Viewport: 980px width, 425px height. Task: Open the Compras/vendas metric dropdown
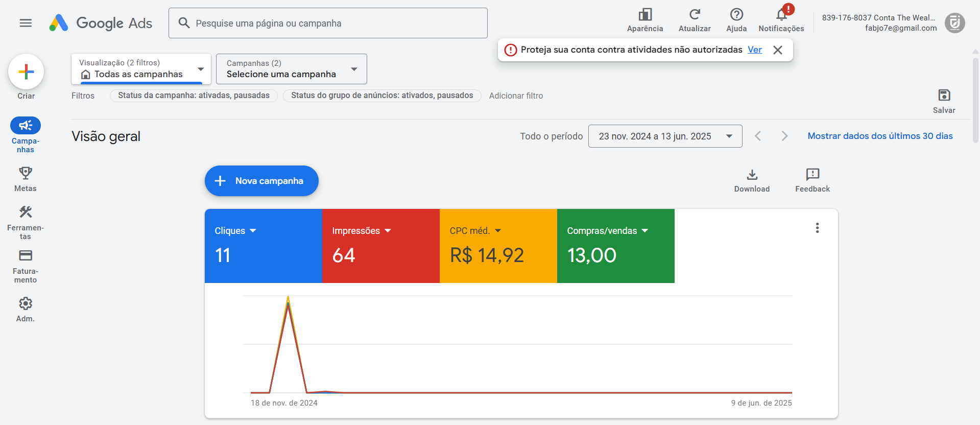pos(607,231)
